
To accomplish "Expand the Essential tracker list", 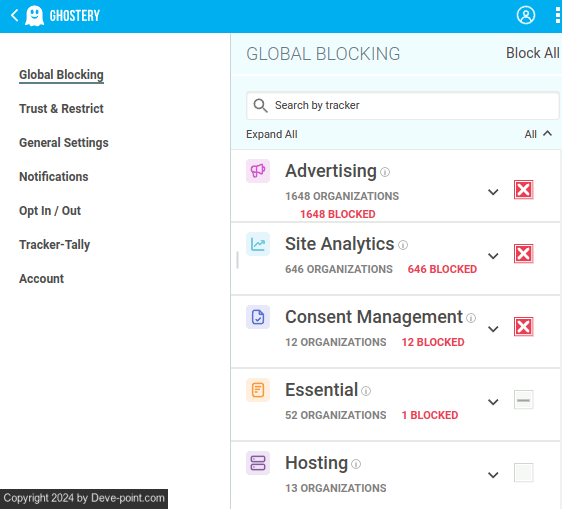I will (x=493, y=402).
